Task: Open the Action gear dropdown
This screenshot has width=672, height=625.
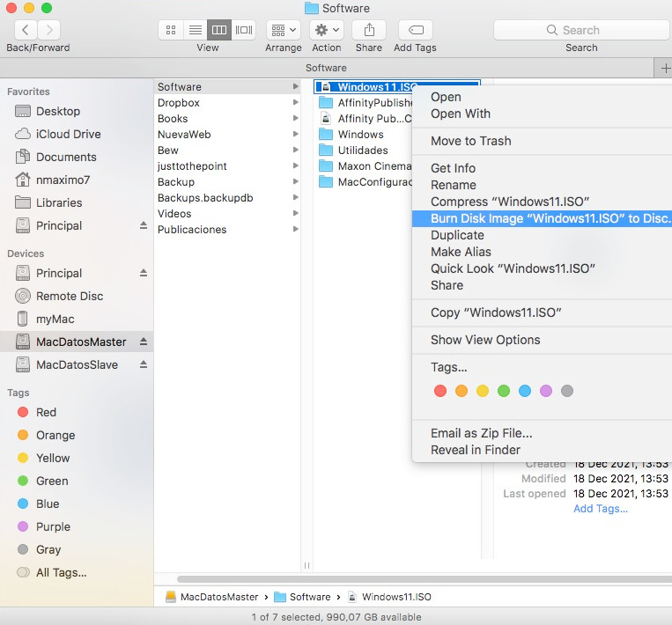Action: [326, 30]
